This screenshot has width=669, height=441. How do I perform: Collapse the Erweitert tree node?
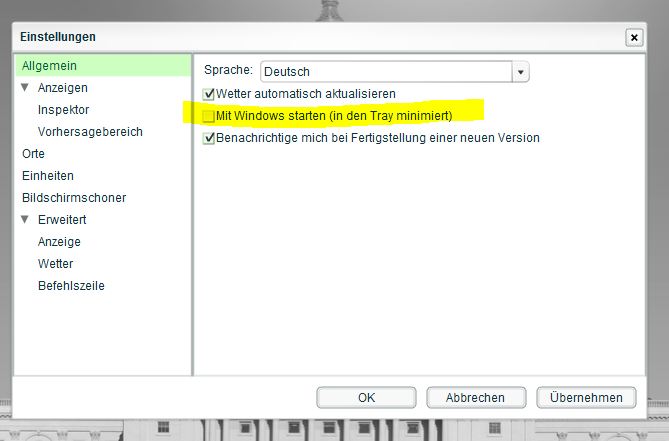25,219
